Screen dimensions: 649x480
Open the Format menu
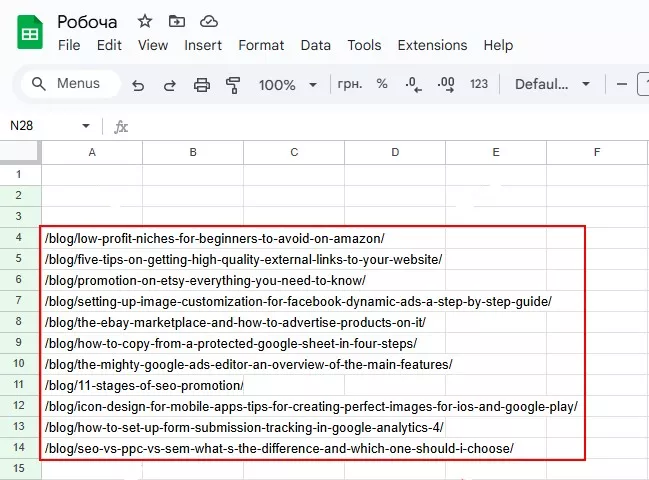(x=261, y=45)
